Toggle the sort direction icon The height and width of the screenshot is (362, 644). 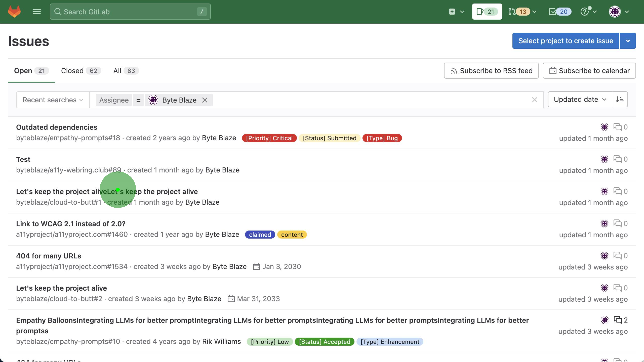tap(620, 100)
